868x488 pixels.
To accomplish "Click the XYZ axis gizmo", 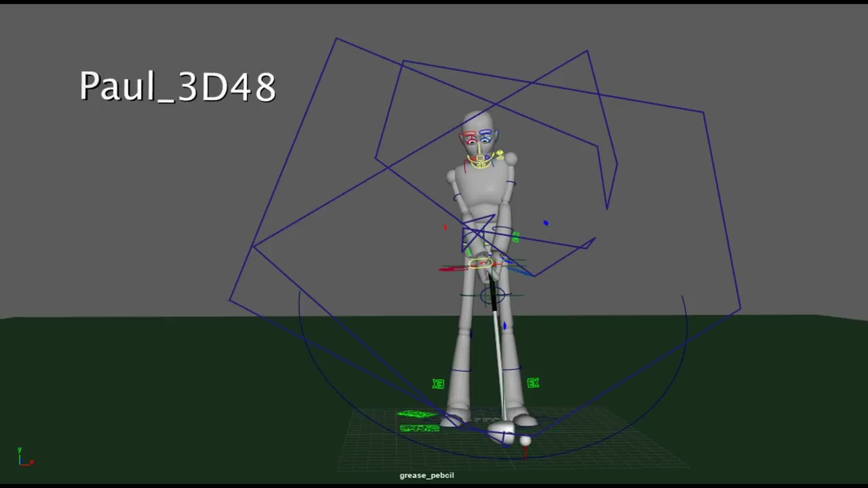I will coord(24,457).
